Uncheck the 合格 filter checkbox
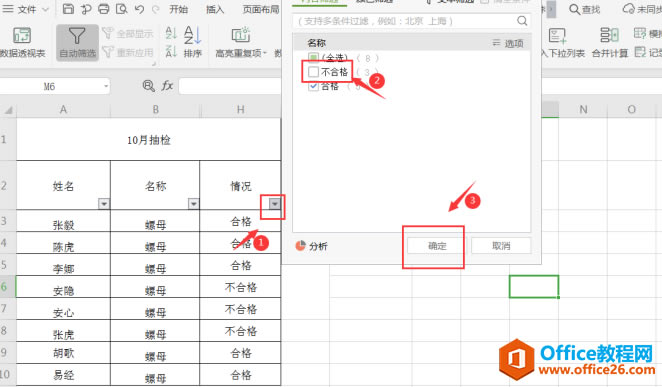 pyautogui.click(x=313, y=87)
